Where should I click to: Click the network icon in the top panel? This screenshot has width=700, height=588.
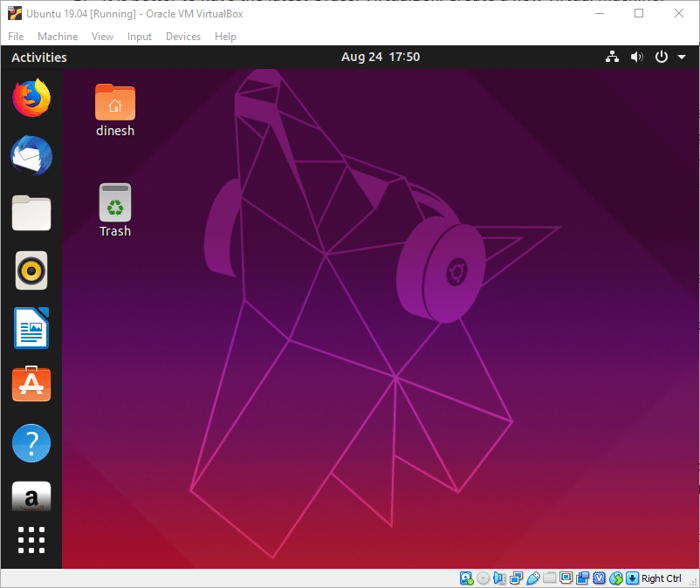tap(612, 56)
